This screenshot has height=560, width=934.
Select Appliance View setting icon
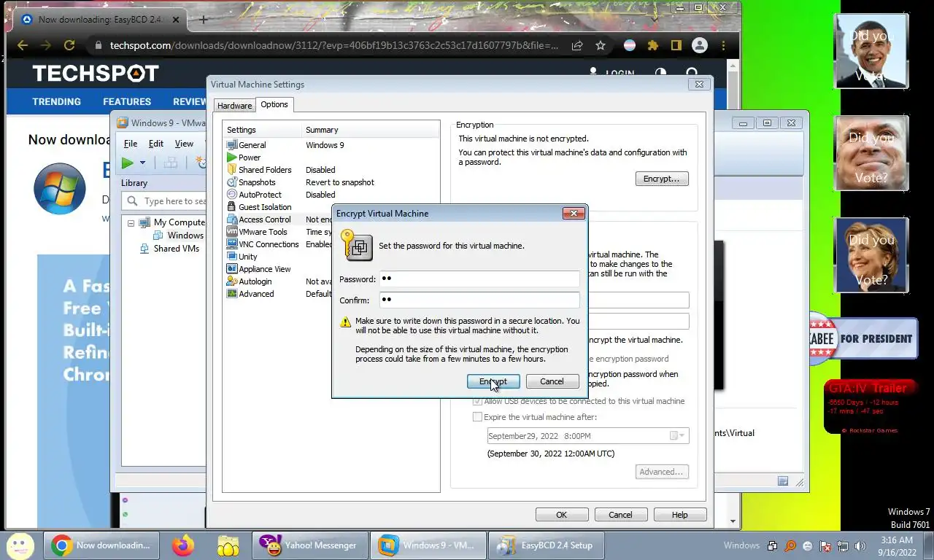click(x=232, y=269)
